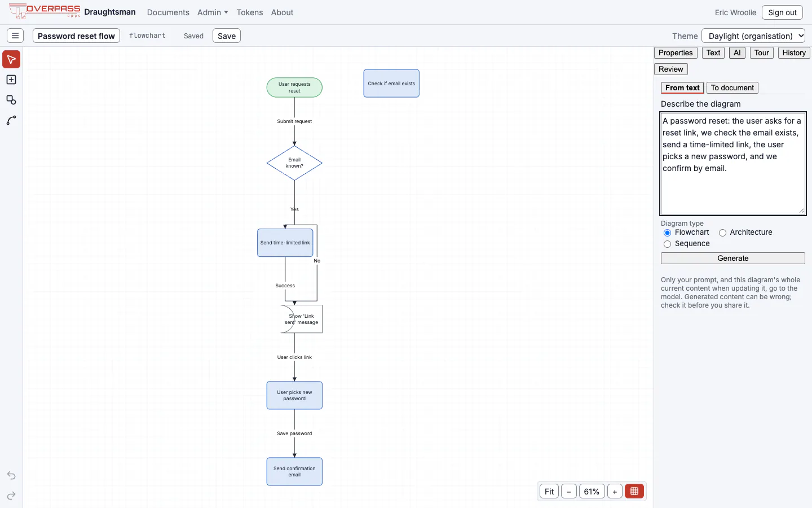Open the Review tab
The image size is (812, 508).
pos(671,69)
